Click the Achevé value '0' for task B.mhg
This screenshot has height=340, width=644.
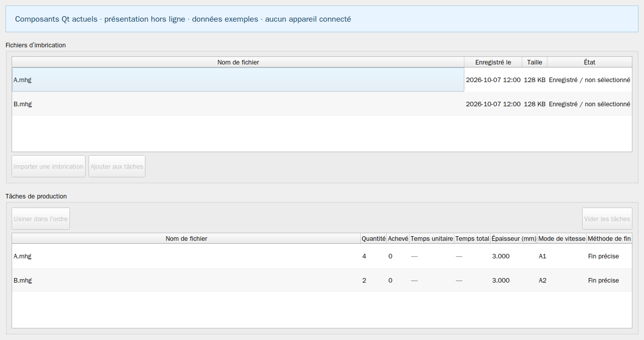pyautogui.click(x=398, y=280)
